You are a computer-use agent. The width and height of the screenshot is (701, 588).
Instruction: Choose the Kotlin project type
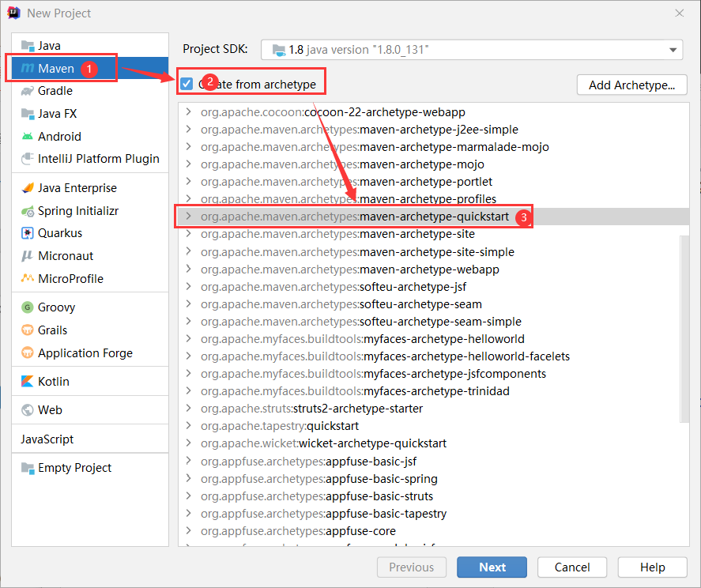click(x=90, y=382)
